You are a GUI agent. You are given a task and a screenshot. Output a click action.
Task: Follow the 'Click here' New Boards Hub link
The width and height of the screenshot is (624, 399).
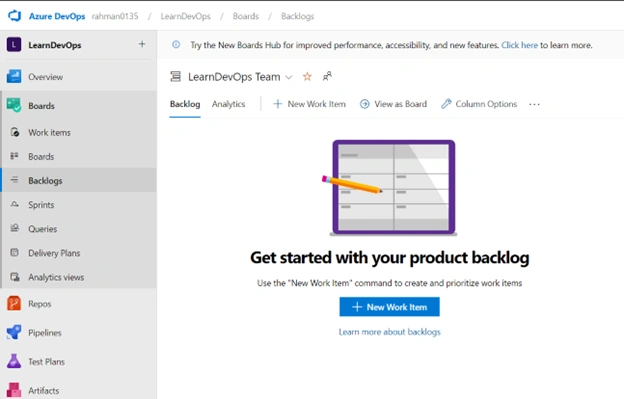519,45
